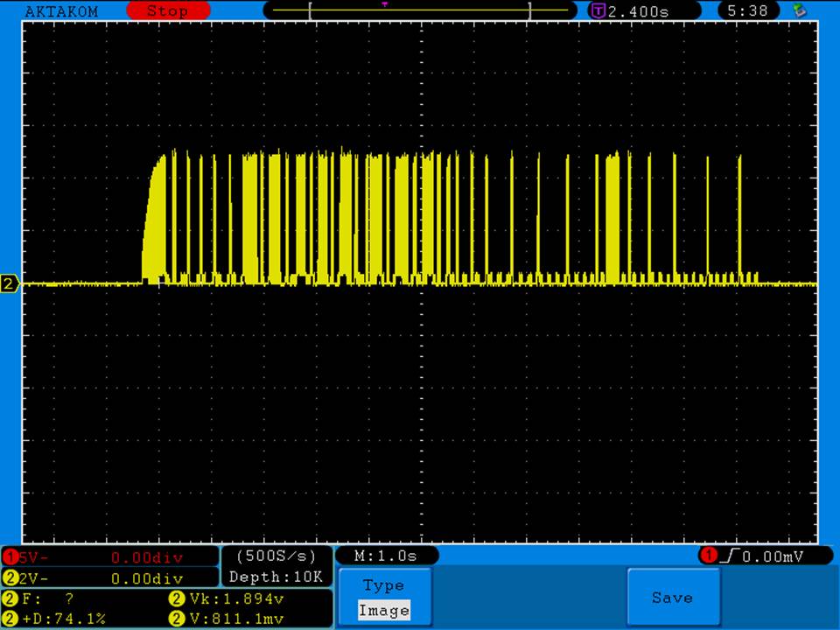The height and width of the screenshot is (630, 840).
Task: Click the purple trigger marker on memory bar
Action: (x=384, y=4)
